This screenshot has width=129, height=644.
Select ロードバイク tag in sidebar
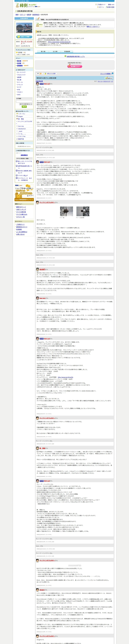[x=21, y=72]
